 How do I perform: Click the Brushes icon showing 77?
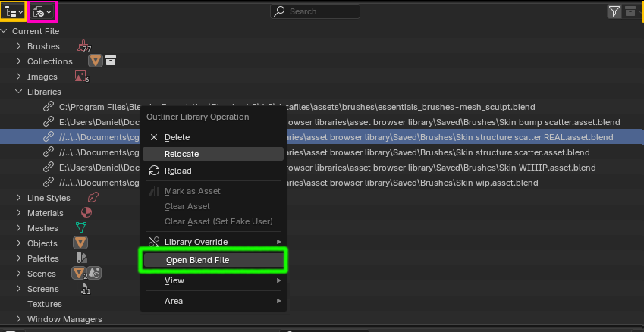click(83, 46)
